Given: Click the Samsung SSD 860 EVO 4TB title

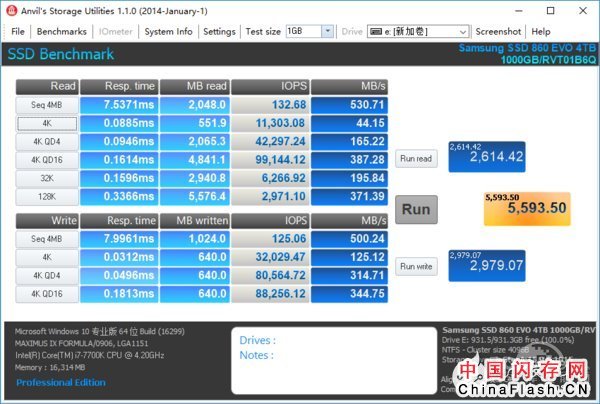Looking at the screenshot, I should point(527,48).
